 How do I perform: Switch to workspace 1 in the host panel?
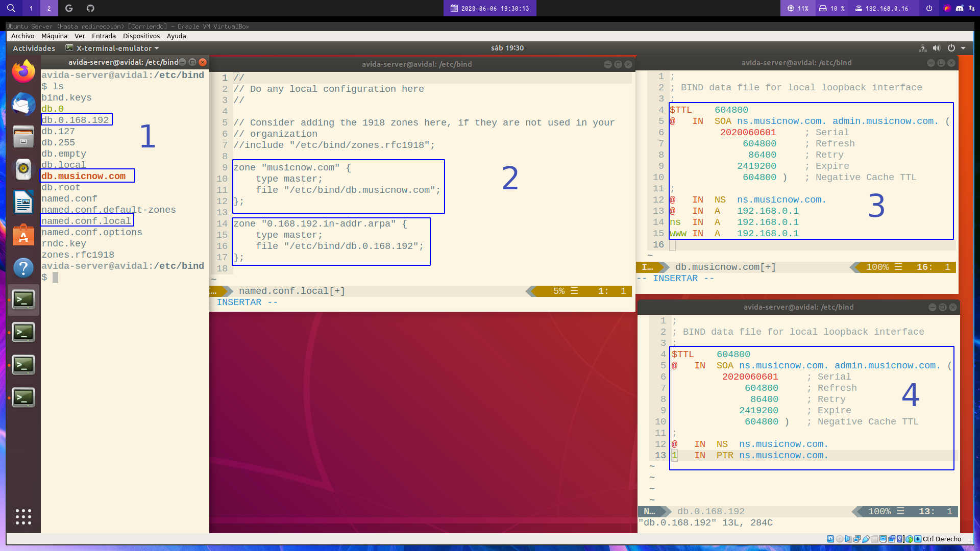(x=31, y=8)
